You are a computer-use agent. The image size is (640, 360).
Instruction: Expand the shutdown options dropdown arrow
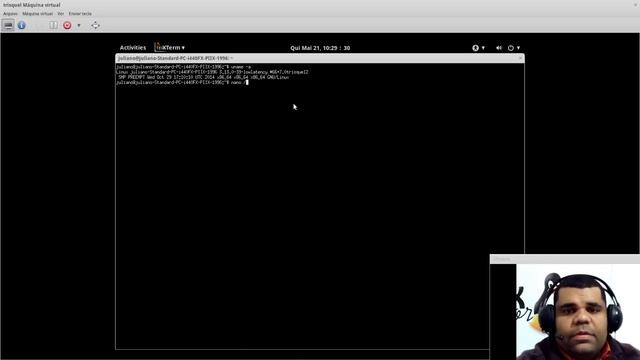tap(79, 25)
